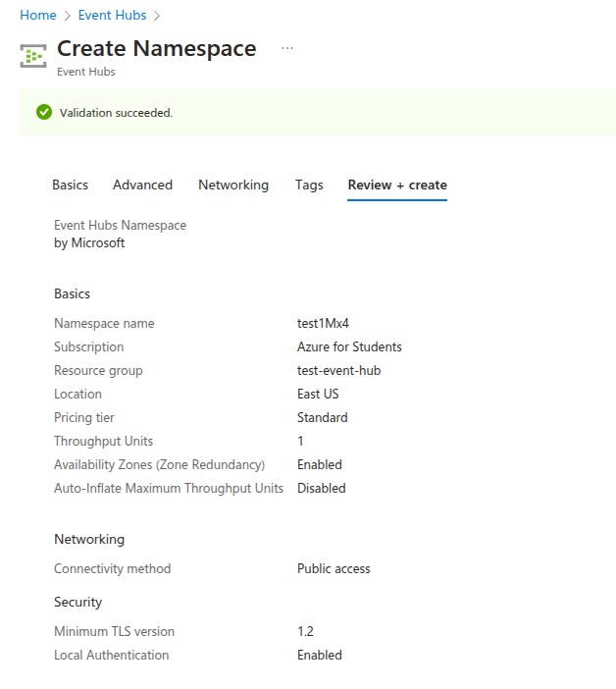Click 'Event Hubs Namespace' product text

click(120, 226)
